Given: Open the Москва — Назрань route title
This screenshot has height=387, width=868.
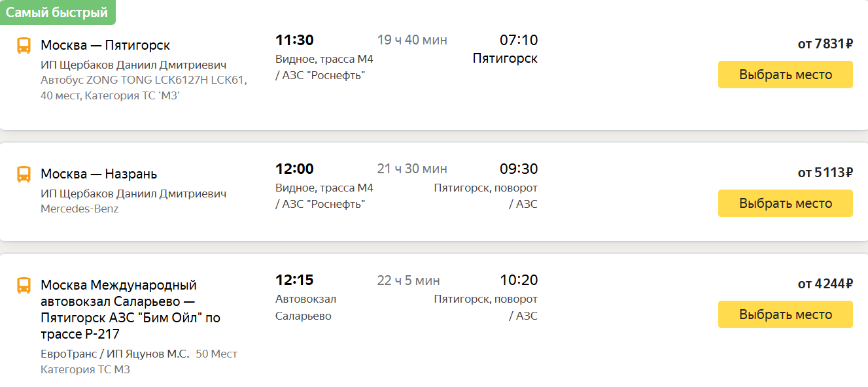Looking at the screenshot, I should (x=99, y=174).
